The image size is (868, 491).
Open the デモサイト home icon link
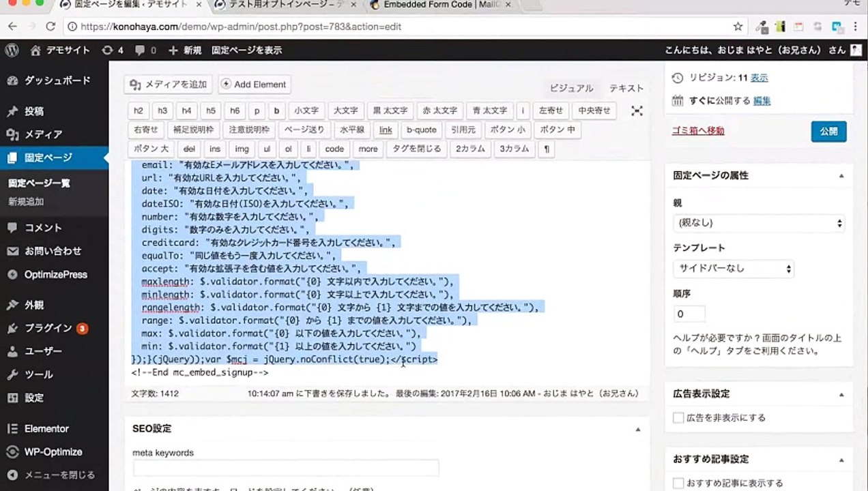61,50
